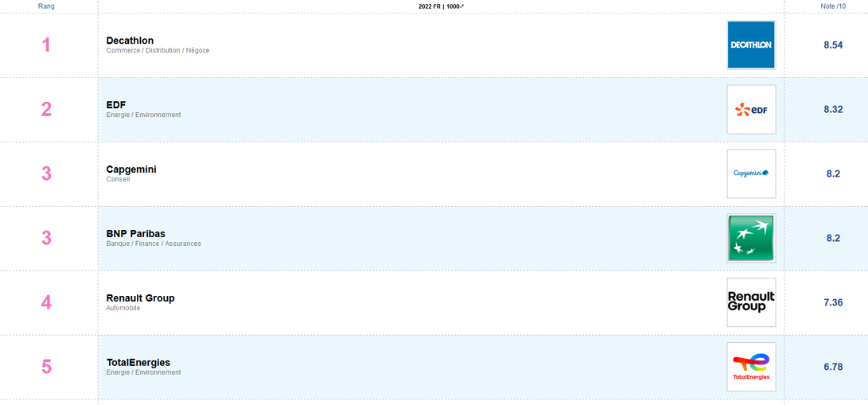Sort by the Note /10 column header

[833, 6]
